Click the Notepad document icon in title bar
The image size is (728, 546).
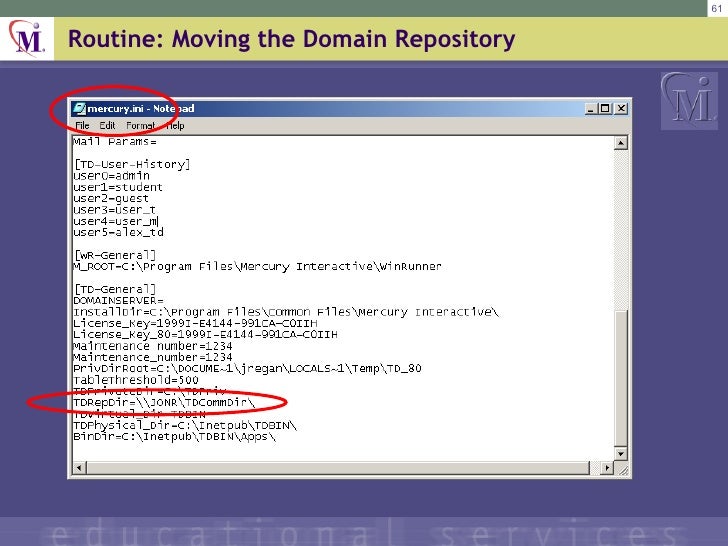[79, 109]
